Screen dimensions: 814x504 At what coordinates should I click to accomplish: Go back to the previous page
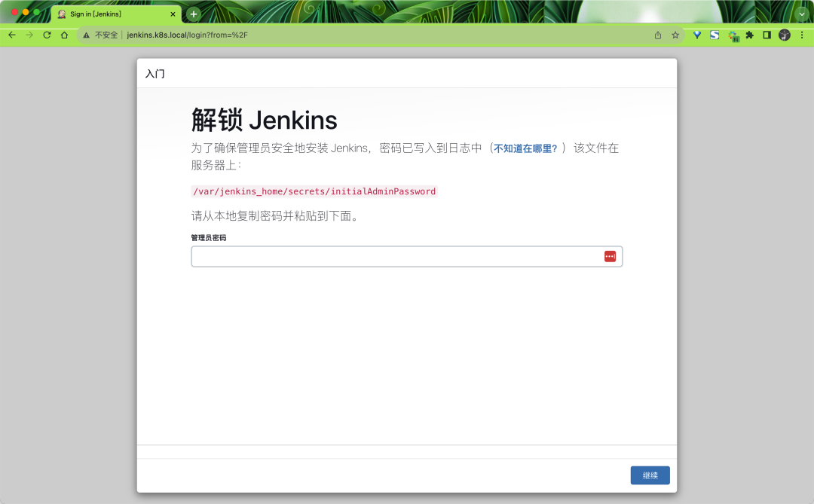12,35
